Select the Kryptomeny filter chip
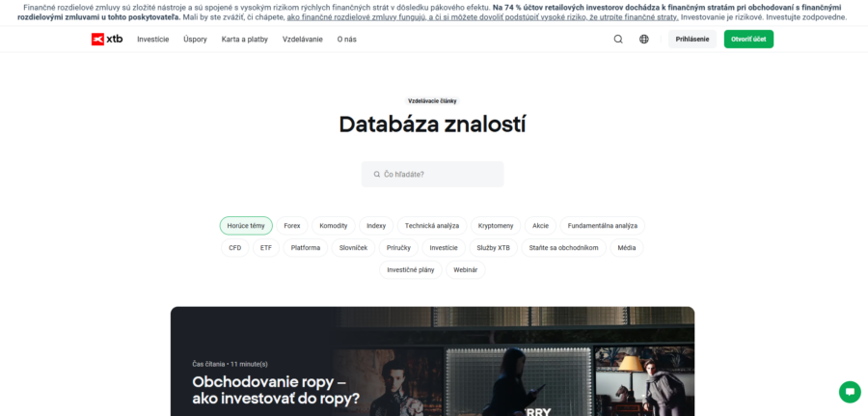Screen dimensions: 868x416 496,226
